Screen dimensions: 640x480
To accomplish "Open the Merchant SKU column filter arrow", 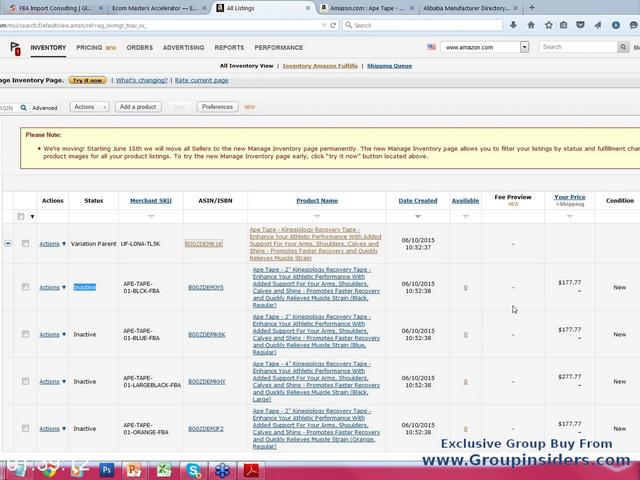I will 151,216.
